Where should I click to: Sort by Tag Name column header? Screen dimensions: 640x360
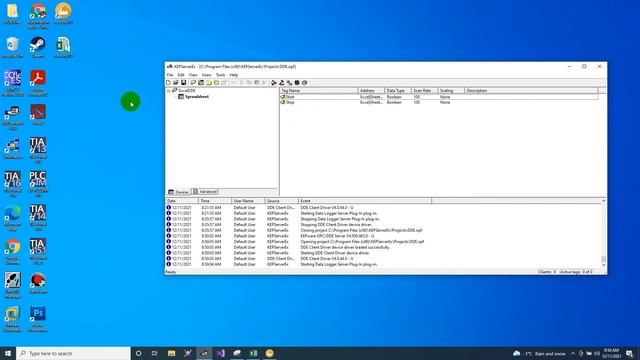[319, 91]
